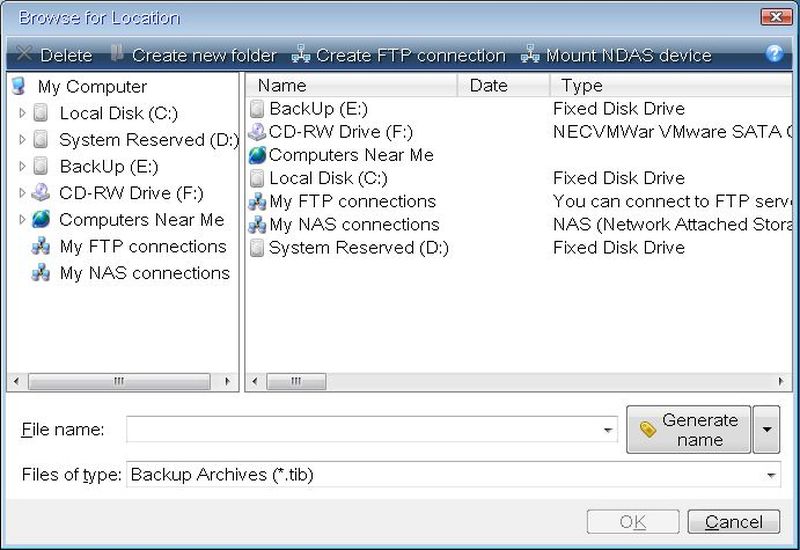Select Computers Near Me globe in file list
The height and width of the screenshot is (550, 800).
coord(257,155)
